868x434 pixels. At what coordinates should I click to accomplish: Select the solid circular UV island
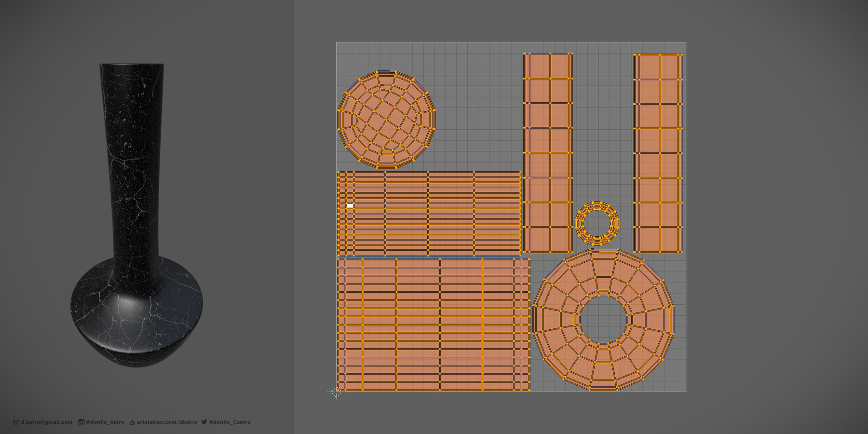pos(387,119)
